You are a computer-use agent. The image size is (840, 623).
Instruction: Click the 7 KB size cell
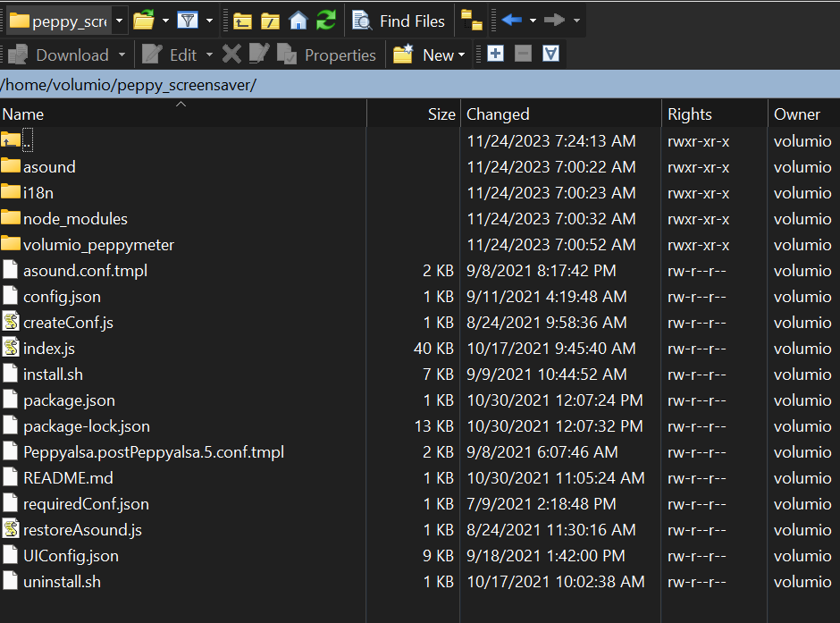pyautogui.click(x=438, y=374)
